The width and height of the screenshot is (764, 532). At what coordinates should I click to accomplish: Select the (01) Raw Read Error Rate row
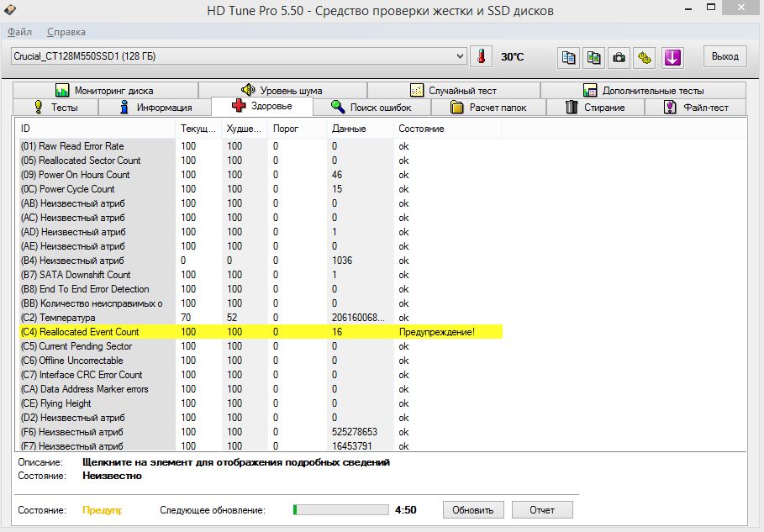(x=259, y=146)
